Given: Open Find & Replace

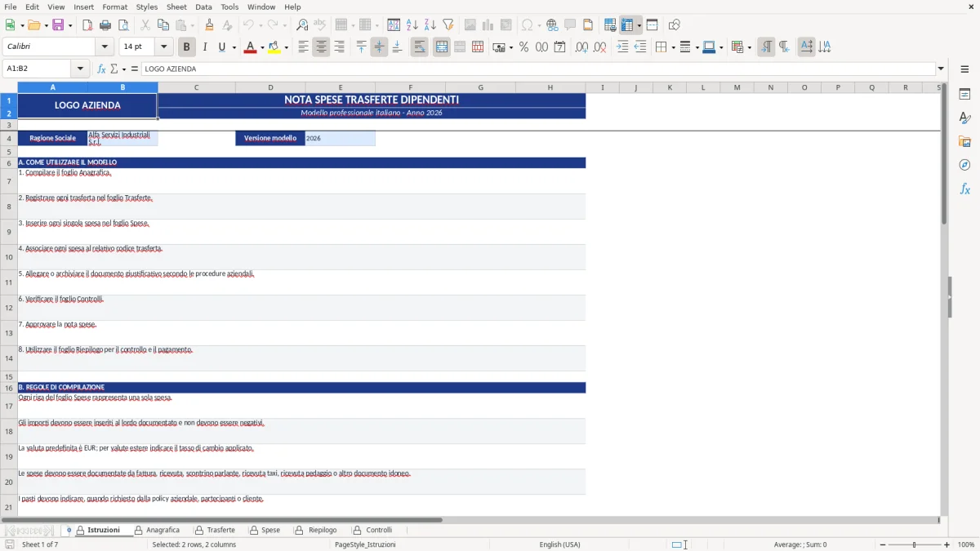Looking at the screenshot, I should tap(302, 25).
